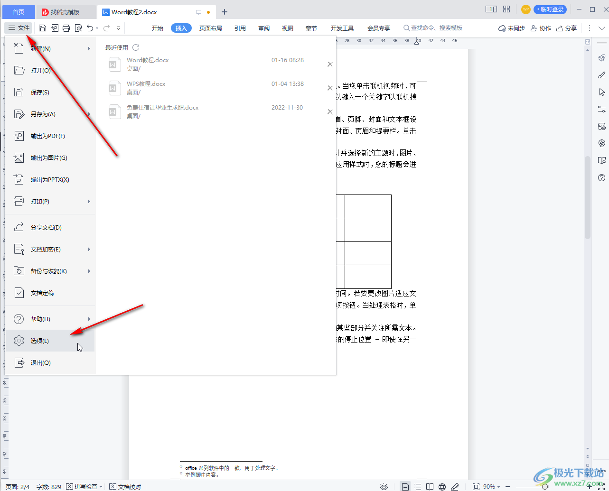The width and height of the screenshot is (609, 491).
Task: Click the 协作 collaboration button
Action: 541,28
